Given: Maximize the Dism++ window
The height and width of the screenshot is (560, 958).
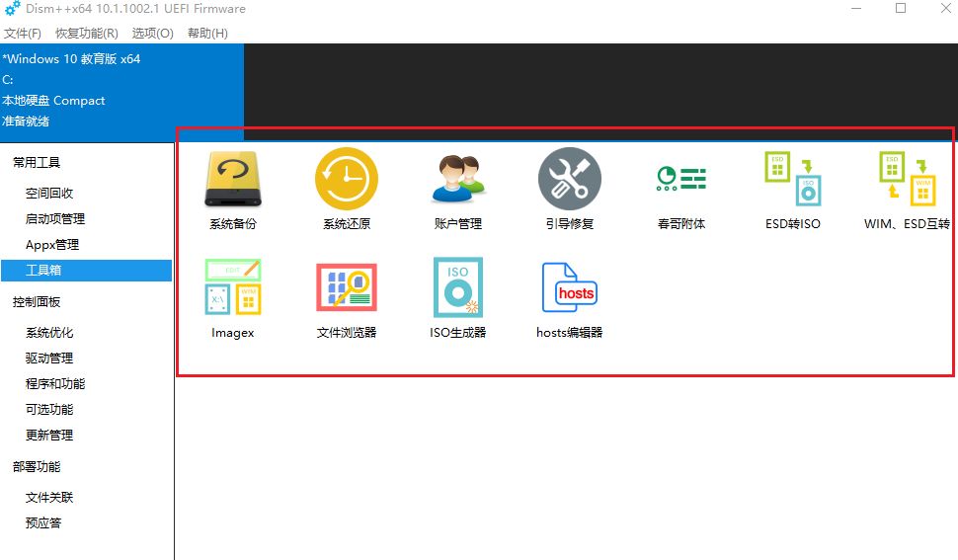Looking at the screenshot, I should click(x=901, y=9).
